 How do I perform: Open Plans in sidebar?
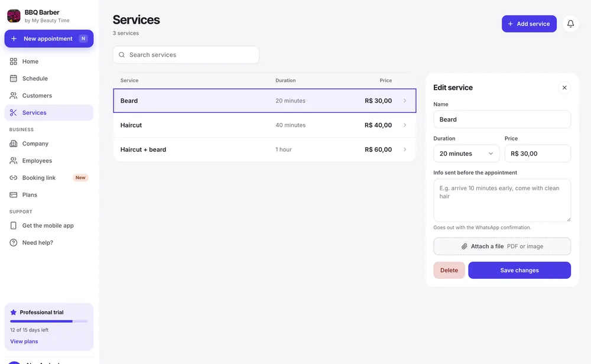(49, 195)
